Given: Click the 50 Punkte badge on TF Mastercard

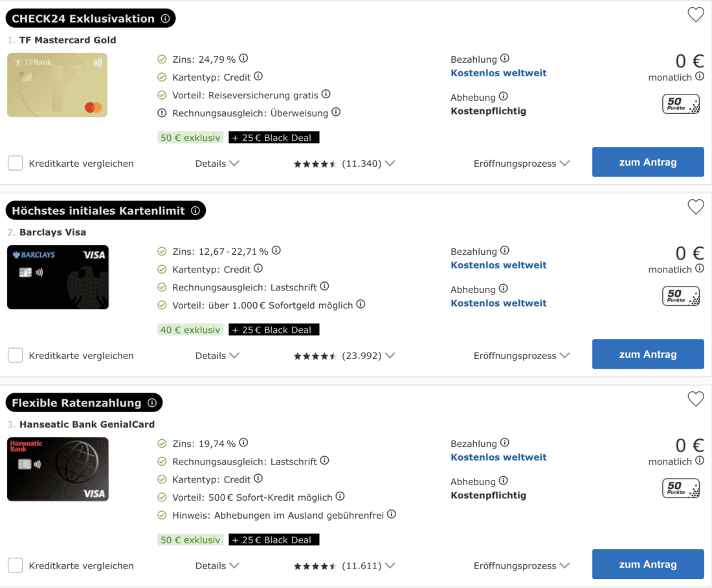Looking at the screenshot, I should (x=681, y=104).
